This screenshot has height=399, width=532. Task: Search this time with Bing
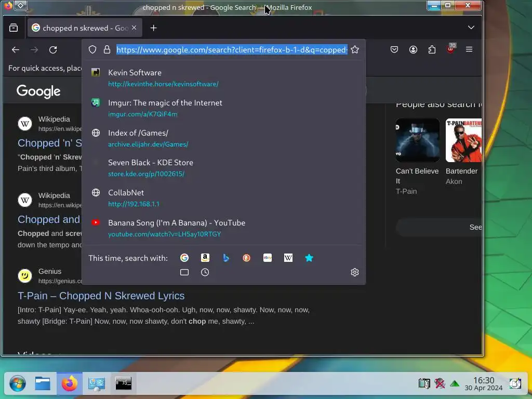pos(226,258)
